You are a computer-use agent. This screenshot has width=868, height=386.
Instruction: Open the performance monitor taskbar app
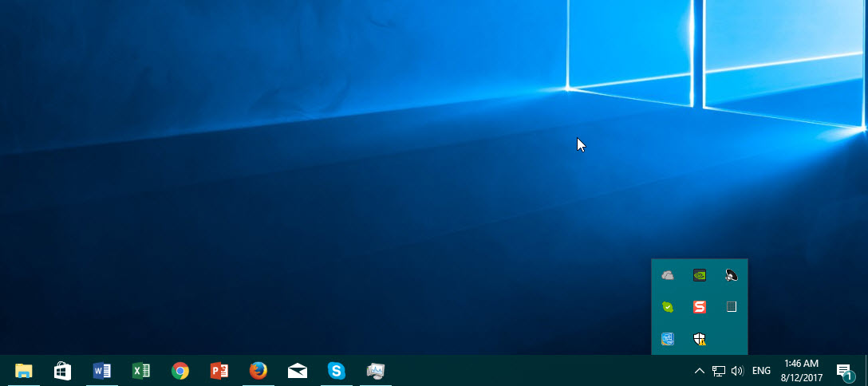(376, 371)
